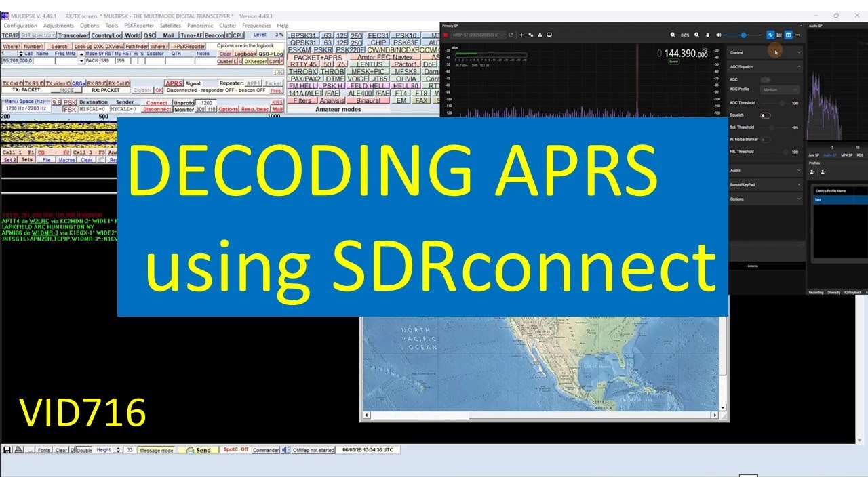Click the DXKeeper button
The image size is (868, 488).
click(255, 62)
